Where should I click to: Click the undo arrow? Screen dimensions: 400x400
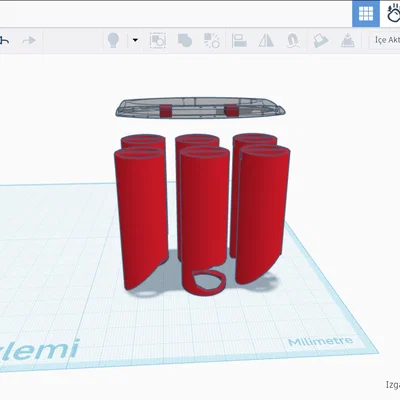5,41
